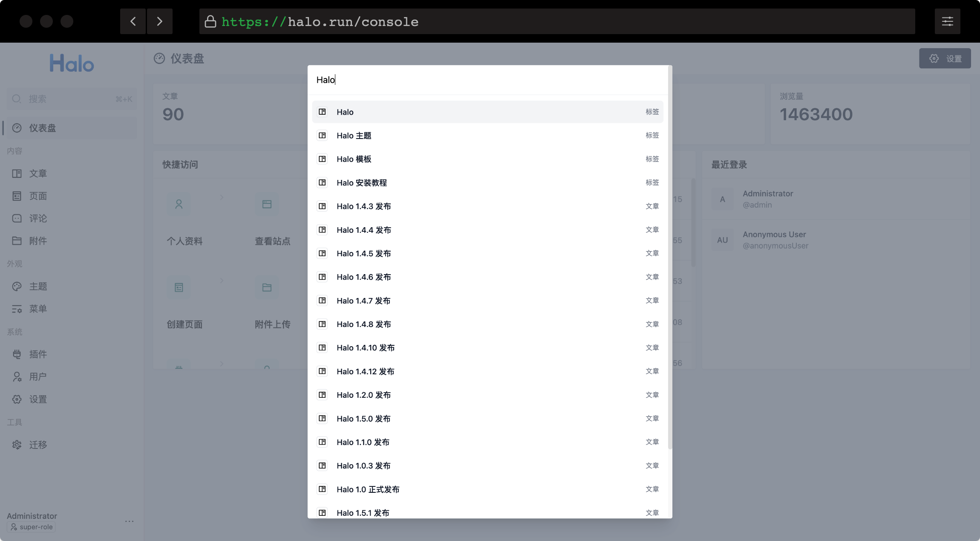This screenshot has height=541, width=980.
Task: Open browser settings sliders icon
Action: (x=947, y=21)
